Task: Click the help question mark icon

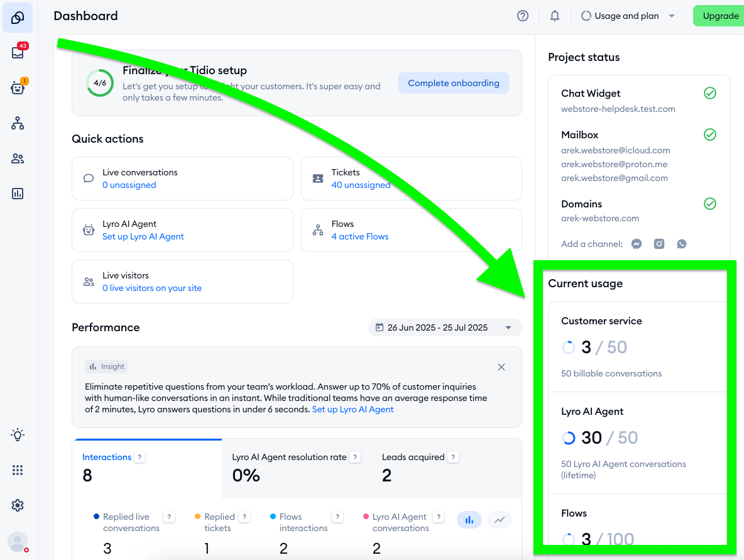Action: [x=522, y=16]
